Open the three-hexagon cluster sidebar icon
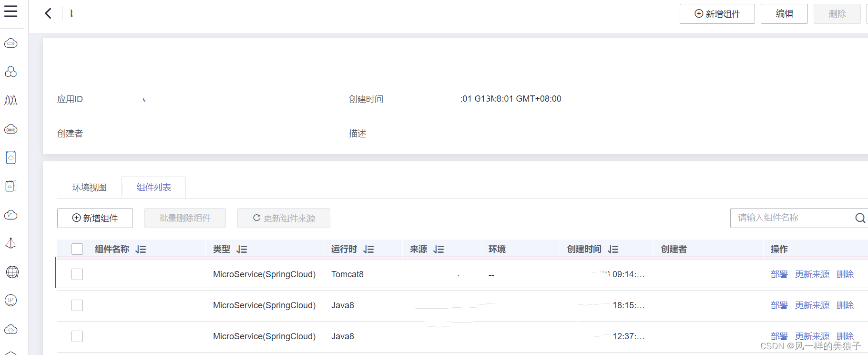This screenshot has height=355, width=868. tap(11, 72)
